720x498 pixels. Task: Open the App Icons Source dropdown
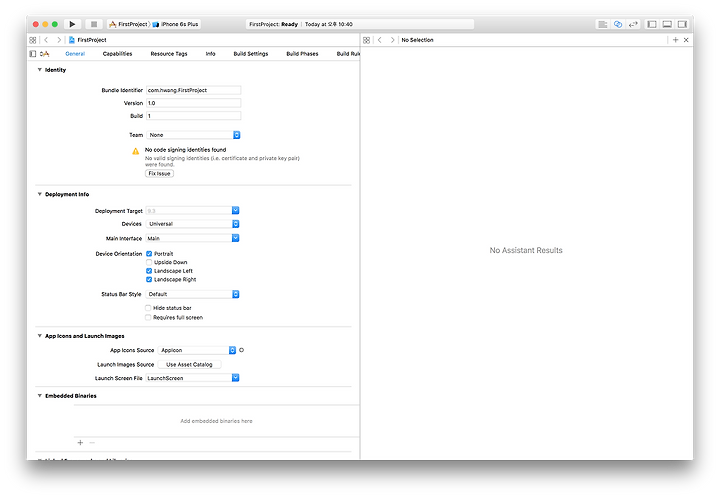coord(197,350)
